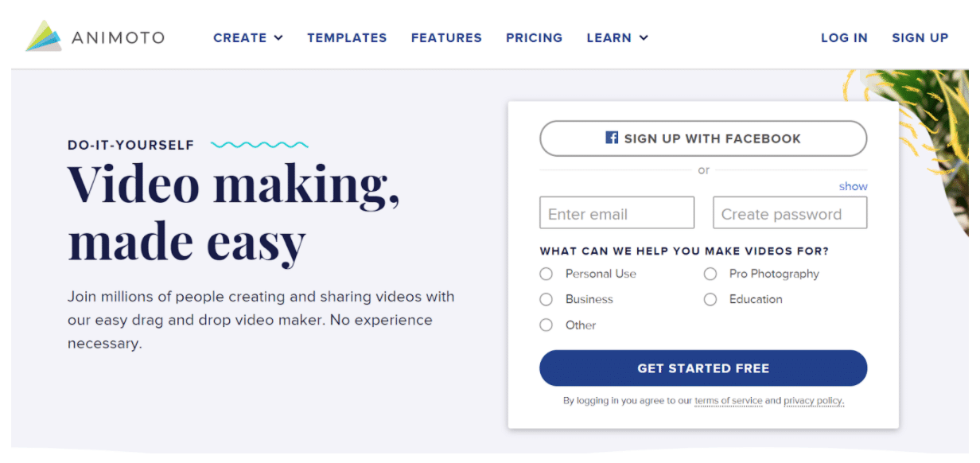Image resolution: width=980 pixels, height=463 pixels.
Task: Open the TEMPLATES page
Action: tap(347, 37)
